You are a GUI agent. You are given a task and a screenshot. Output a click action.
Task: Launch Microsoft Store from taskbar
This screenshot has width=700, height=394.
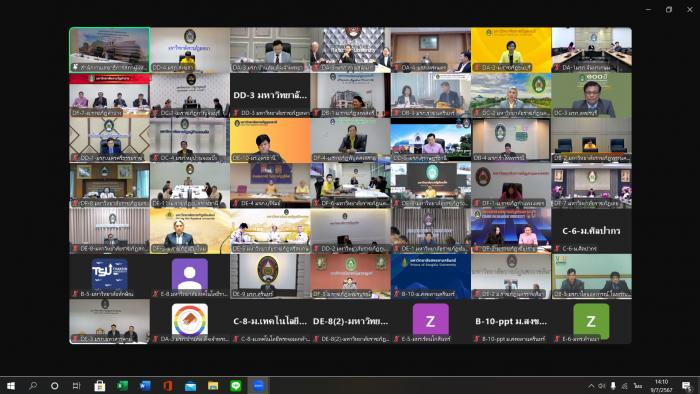point(100,386)
